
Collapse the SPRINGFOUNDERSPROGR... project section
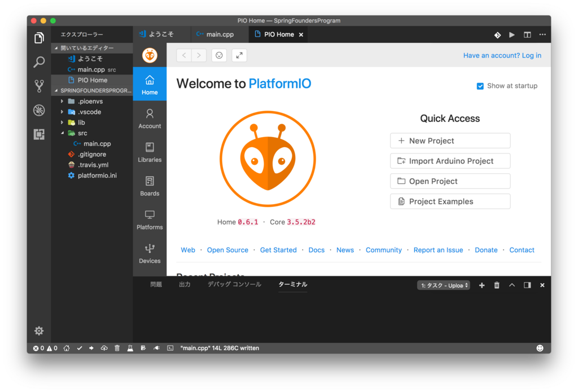(92, 91)
